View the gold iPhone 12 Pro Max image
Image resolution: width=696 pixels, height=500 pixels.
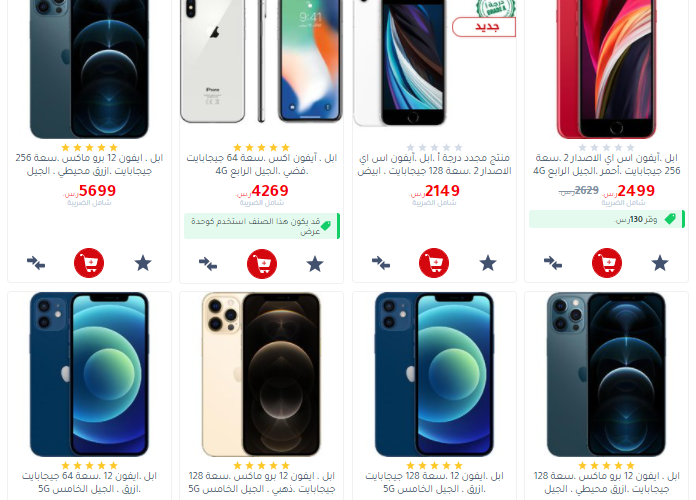[261, 374]
